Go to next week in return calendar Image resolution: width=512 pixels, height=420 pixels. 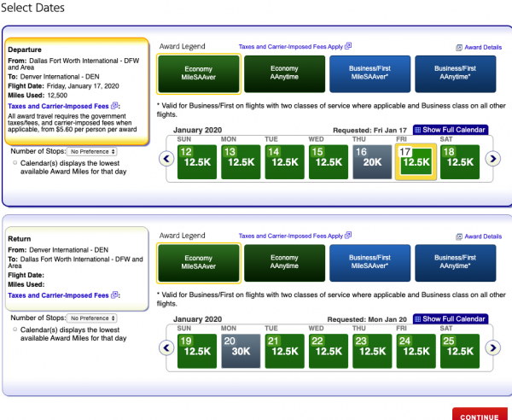(492, 348)
